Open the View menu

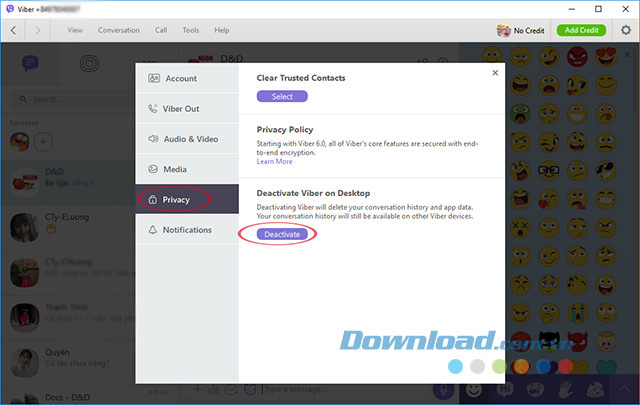click(x=75, y=30)
